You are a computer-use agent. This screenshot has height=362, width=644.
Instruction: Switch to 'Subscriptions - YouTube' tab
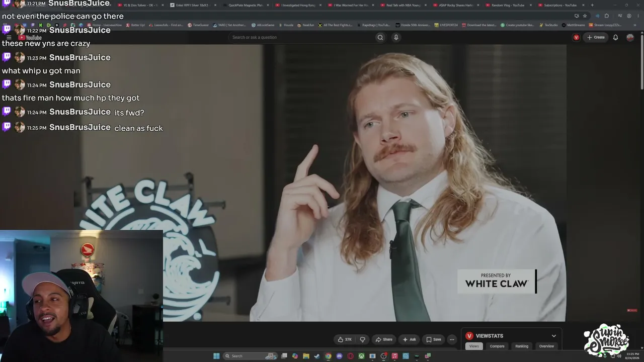(x=560, y=5)
